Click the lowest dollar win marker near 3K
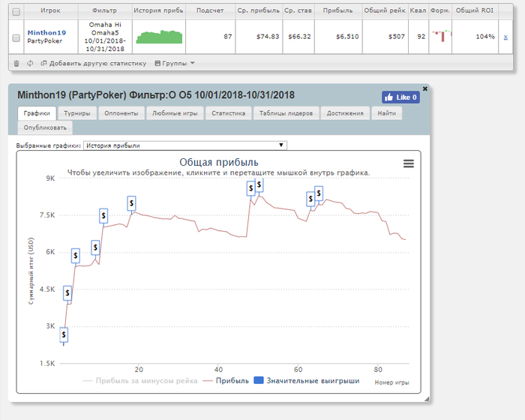The height and width of the screenshot is (420, 525). 64,334
